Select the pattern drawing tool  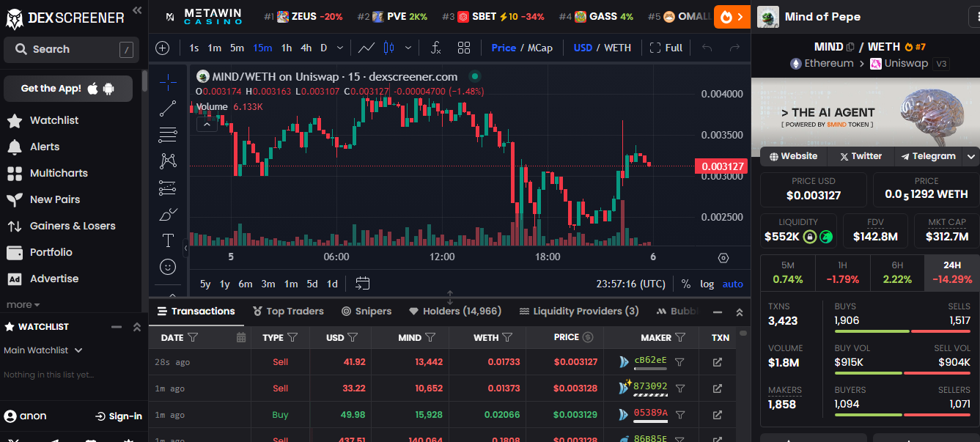click(x=168, y=161)
